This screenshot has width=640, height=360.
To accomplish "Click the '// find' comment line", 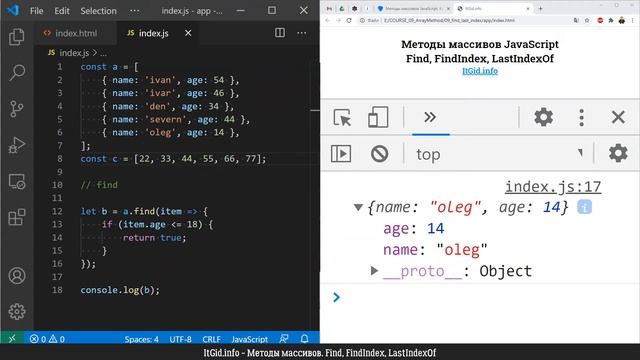I will [99, 185].
